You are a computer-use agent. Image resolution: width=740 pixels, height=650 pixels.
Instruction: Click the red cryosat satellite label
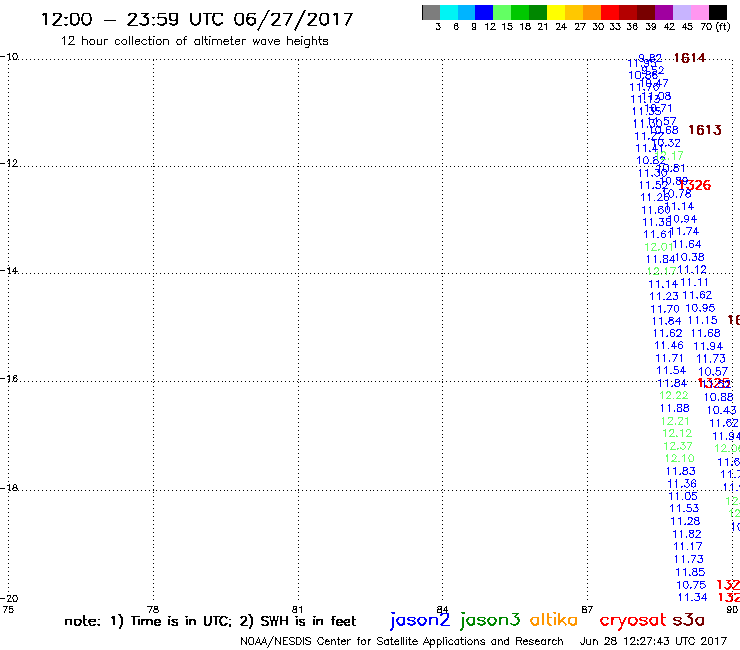click(x=632, y=620)
